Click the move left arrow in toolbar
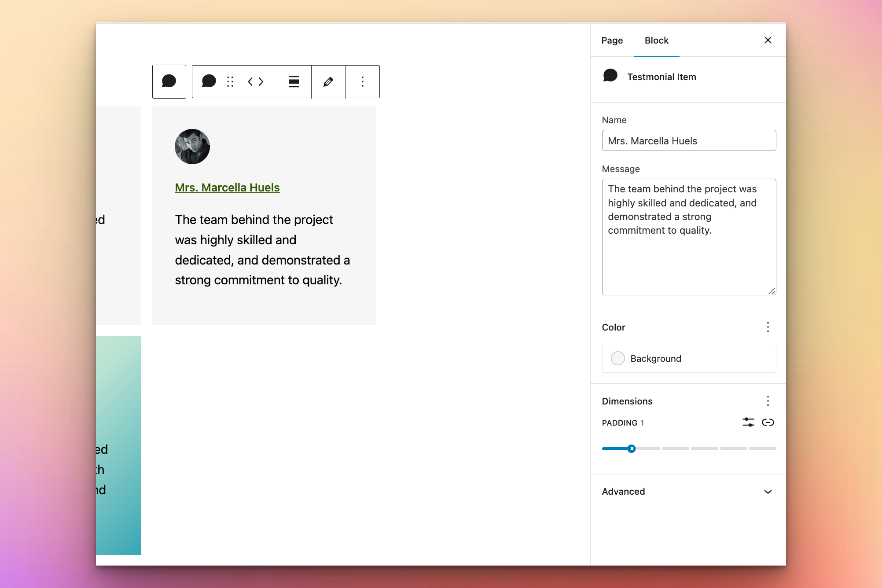882x588 pixels. click(250, 81)
